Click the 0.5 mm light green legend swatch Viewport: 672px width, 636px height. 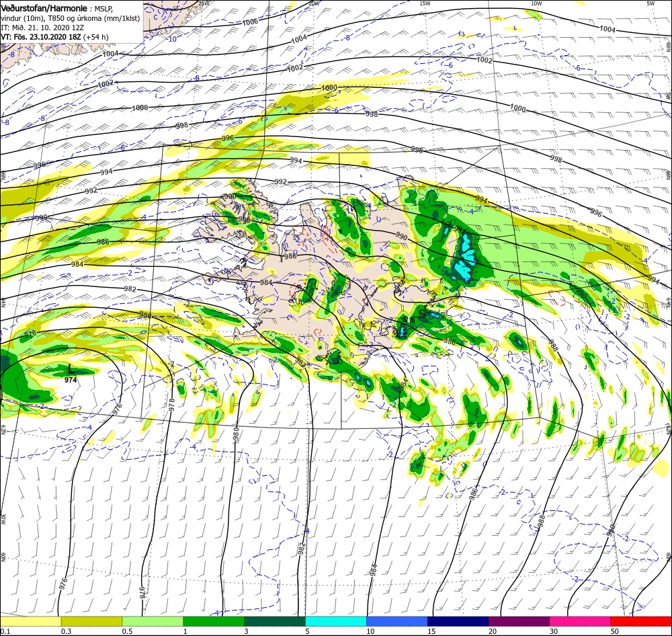pos(153,621)
